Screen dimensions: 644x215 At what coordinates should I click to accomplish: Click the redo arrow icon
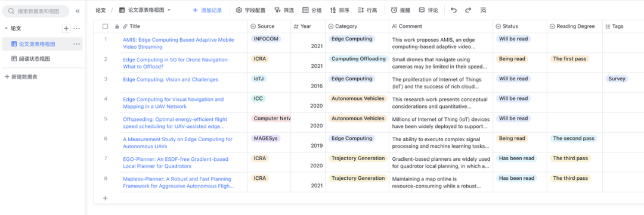click(x=468, y=10)
